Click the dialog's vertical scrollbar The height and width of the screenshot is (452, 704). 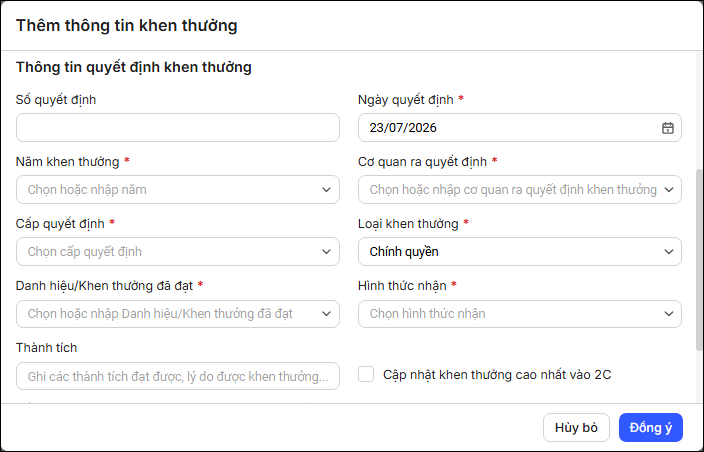(x=699, y=260)
